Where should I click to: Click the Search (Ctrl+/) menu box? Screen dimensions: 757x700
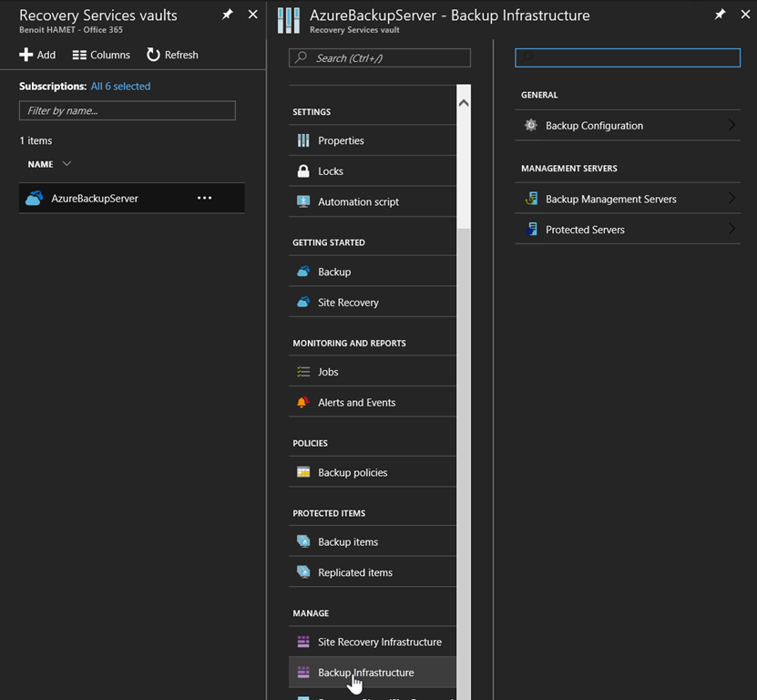(x=380, y=58)
